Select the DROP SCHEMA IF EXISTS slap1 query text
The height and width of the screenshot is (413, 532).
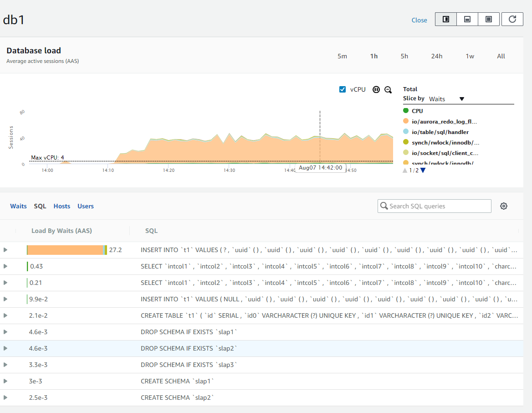coord(189,332)
